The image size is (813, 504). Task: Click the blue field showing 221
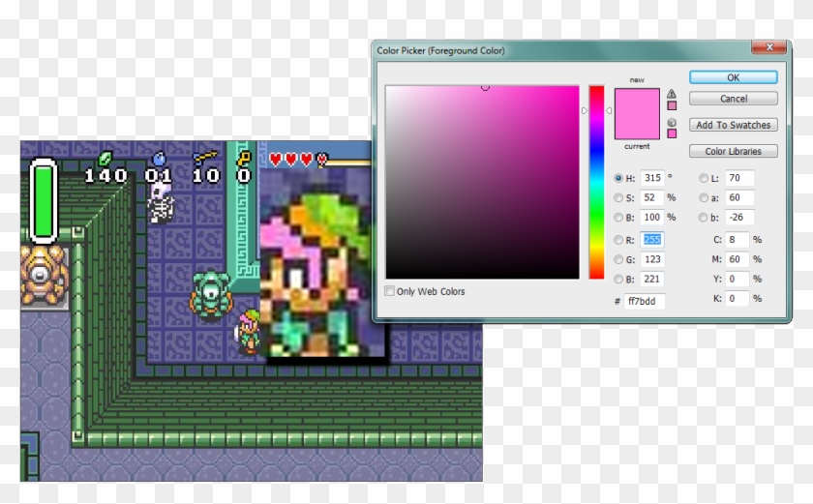(652, 279)
